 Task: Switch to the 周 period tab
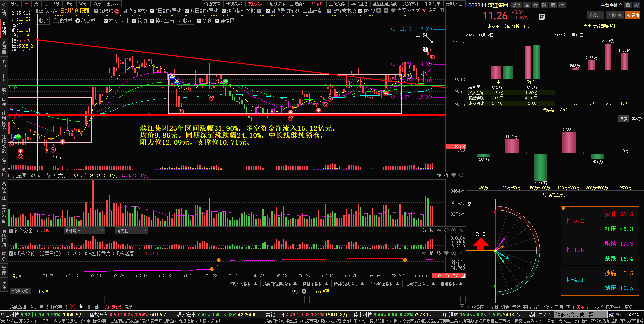pyautogui.click(x=36, y=4)
